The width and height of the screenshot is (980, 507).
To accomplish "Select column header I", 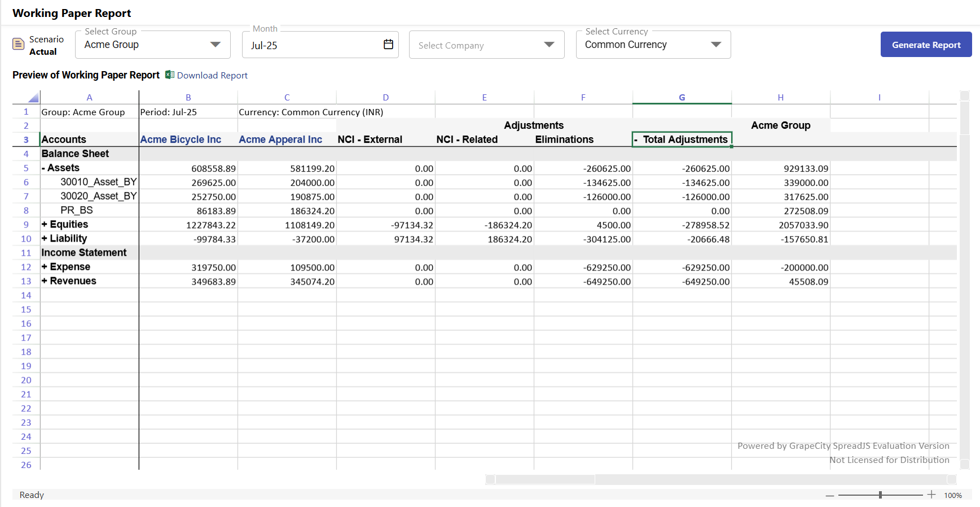I will pos(880,97).
